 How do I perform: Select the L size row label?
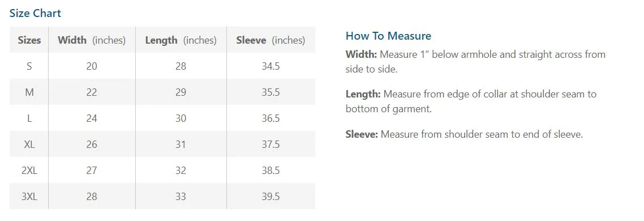[x=29, y=118]
